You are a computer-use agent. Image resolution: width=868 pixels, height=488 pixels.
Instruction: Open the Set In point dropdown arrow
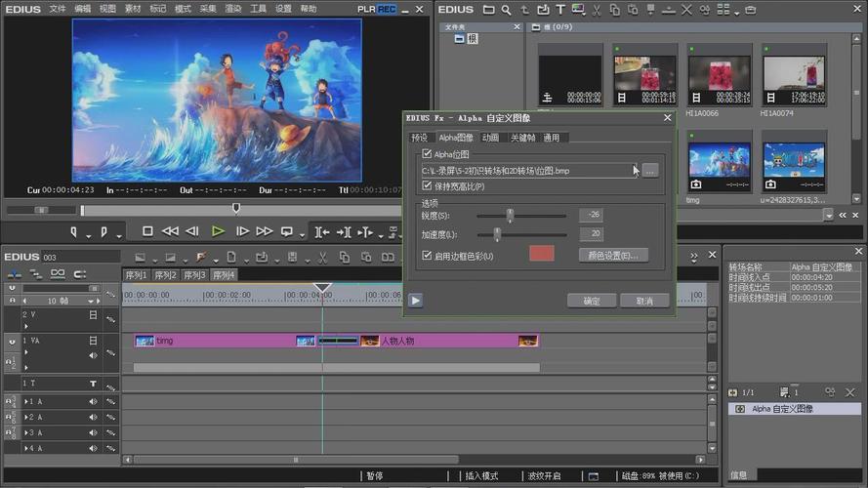tap(89, 236)
